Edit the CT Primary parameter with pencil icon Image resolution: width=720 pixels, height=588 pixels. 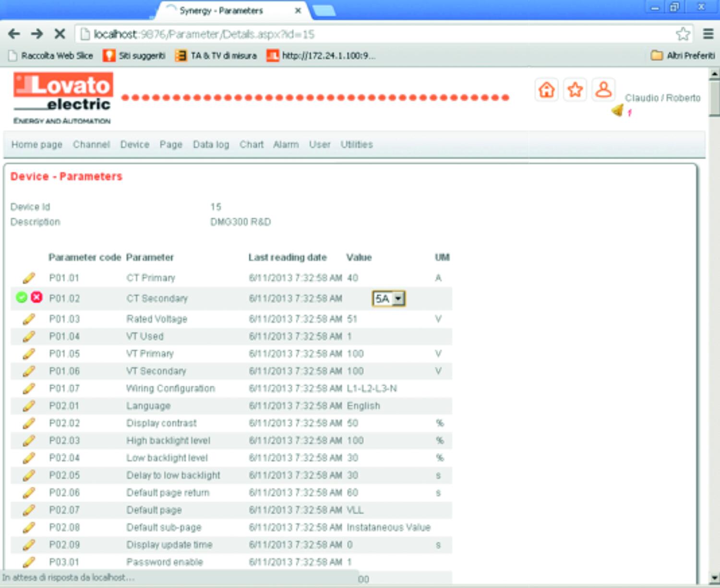pos(29,277)
